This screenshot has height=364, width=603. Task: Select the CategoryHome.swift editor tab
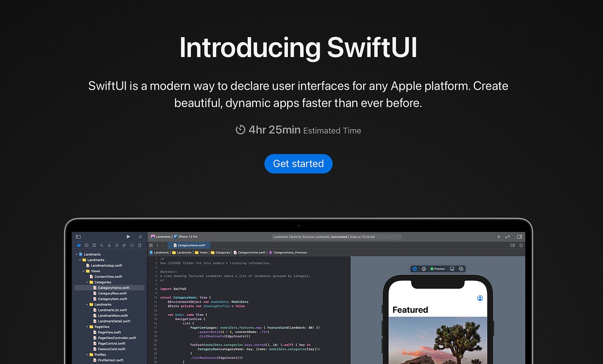click(189, 245)
